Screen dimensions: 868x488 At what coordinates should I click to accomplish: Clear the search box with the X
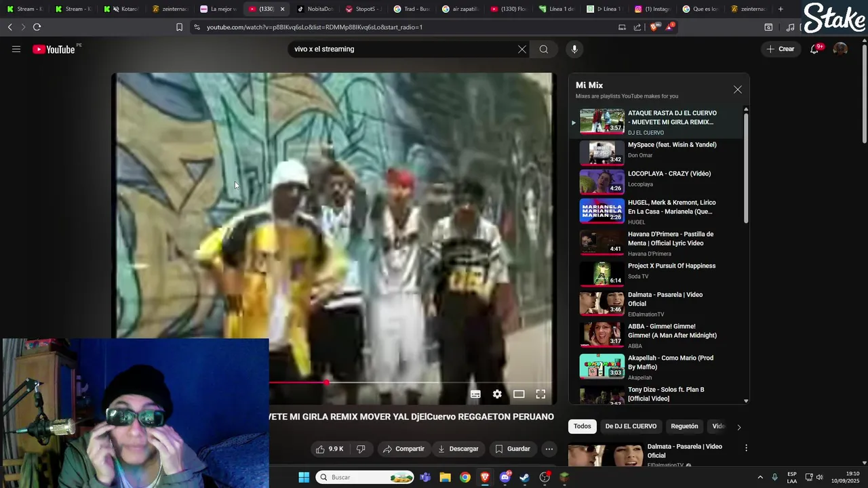tap(522, 49)
